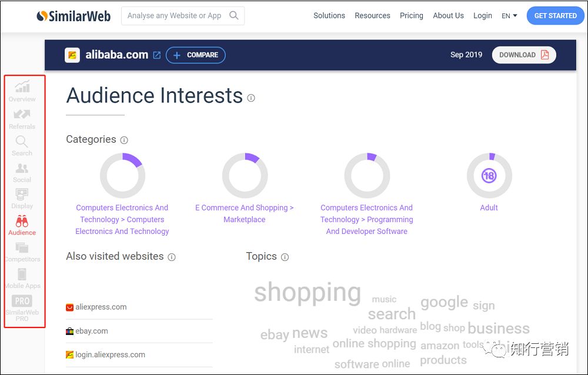This screenshot has width=588, height=375.
Task: Open the Social sidebar section
Action: (x=22, y=169)
